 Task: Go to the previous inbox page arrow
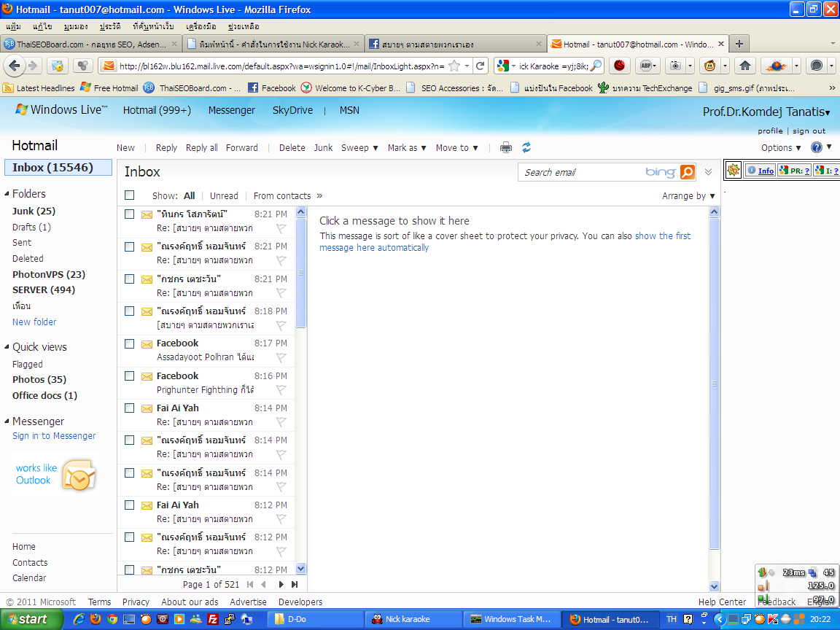click(263, 585)
